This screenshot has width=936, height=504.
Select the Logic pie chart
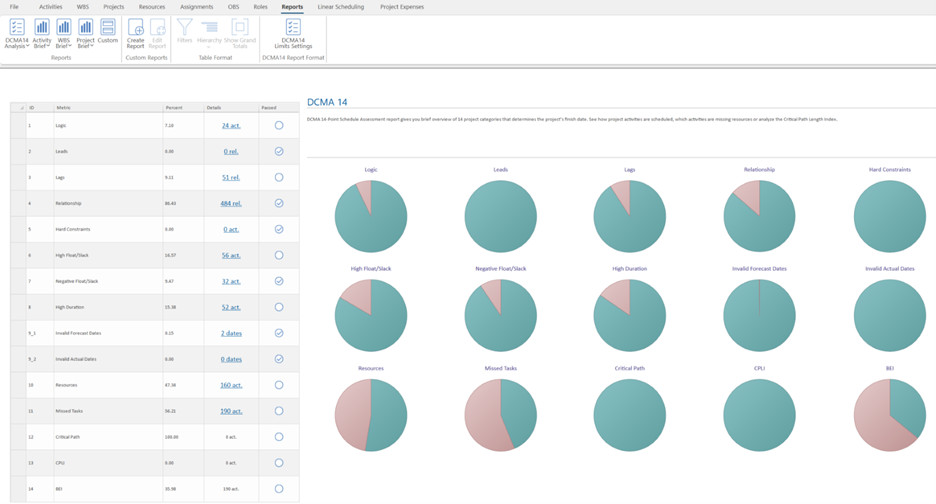(x=371, y=216)
